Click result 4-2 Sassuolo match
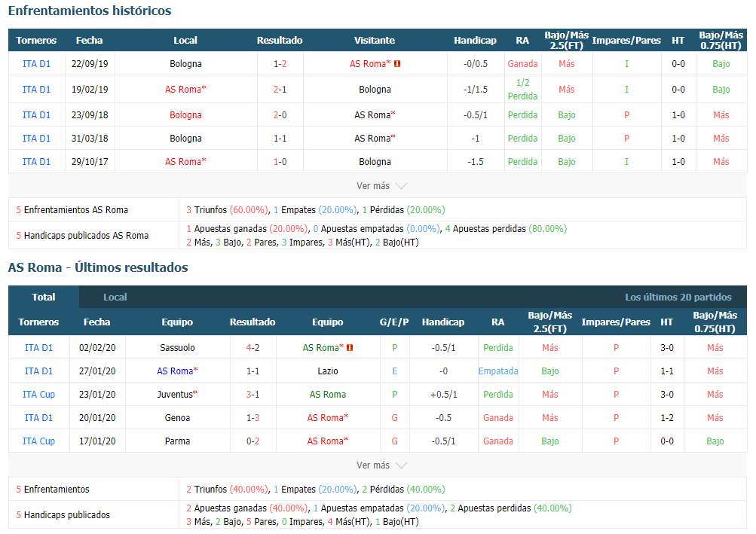This screenshot has height=534, width=756. pos(253,347)
